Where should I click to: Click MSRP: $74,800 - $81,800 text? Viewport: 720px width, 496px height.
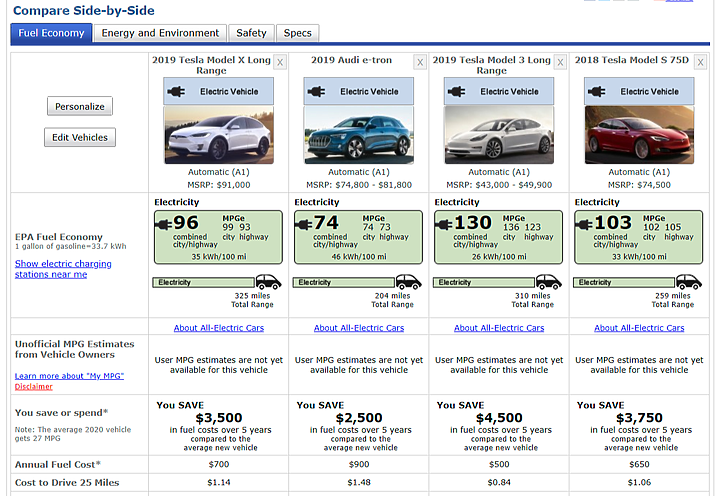tap(359, 185)
